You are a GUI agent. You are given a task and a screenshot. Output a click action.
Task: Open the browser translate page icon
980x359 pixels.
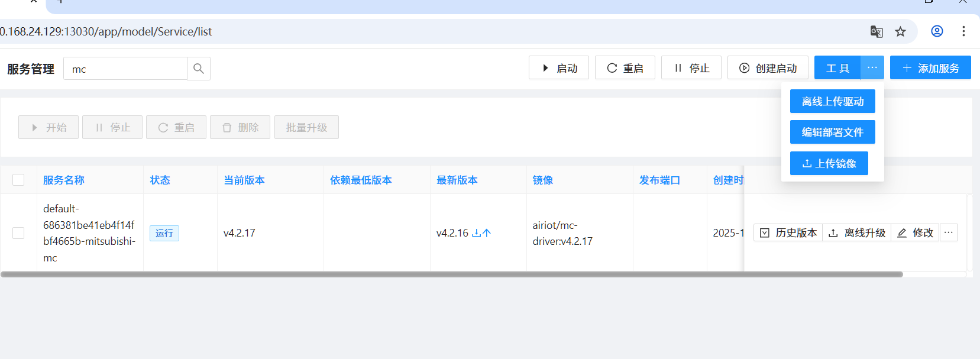pos(876,31)
